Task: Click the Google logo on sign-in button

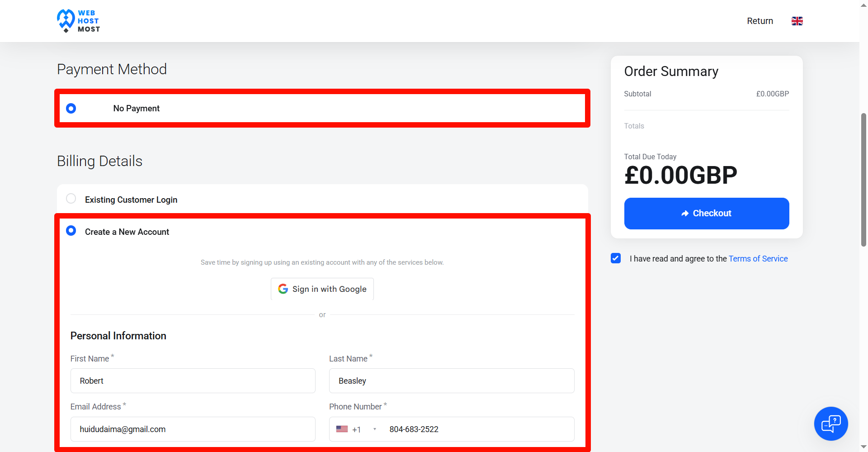Action: click(283, 289)
